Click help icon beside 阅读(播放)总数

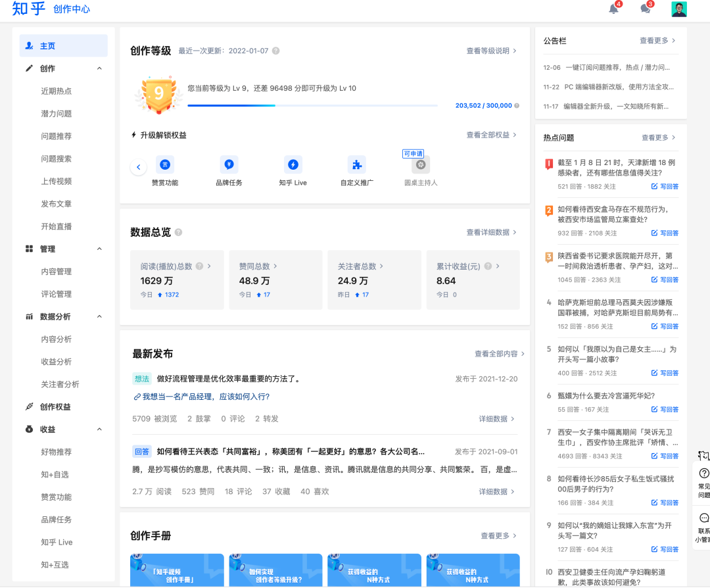tap(199, 266)
